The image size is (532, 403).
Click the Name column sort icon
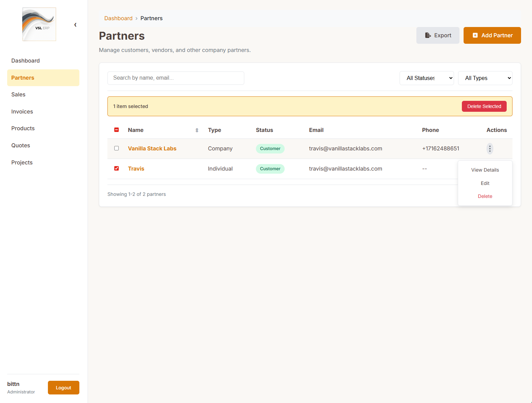197,130
